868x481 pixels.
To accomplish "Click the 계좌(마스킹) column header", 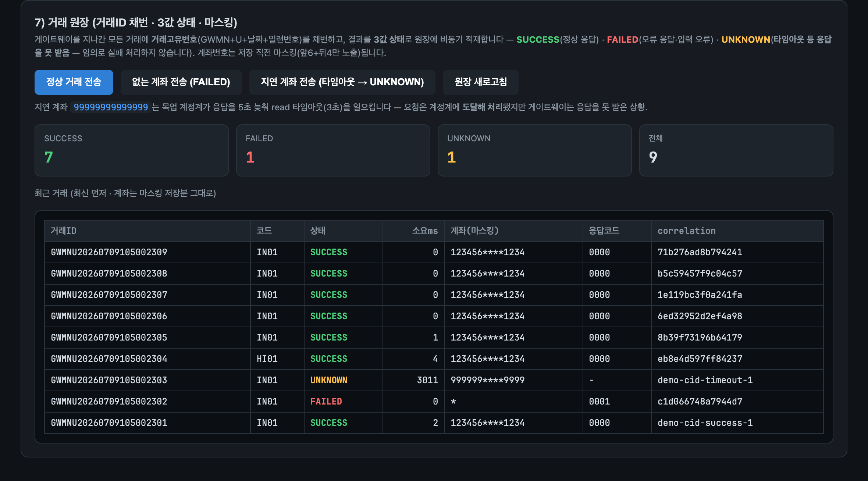I will (x=514, y=231).
